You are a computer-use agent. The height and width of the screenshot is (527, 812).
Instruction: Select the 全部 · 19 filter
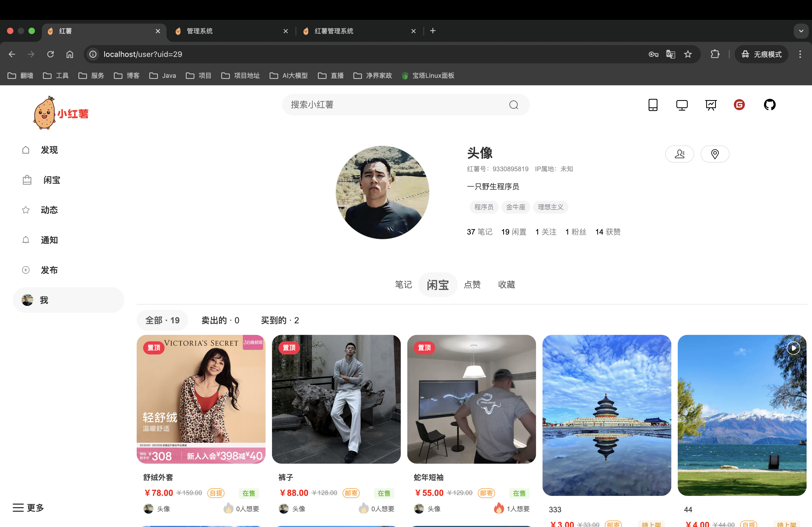pyautogui.click(x=162, y=320)
